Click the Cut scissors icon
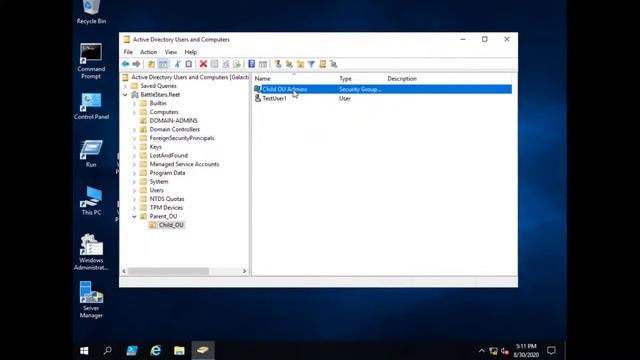The image size is (640, 360). (178, 64)
